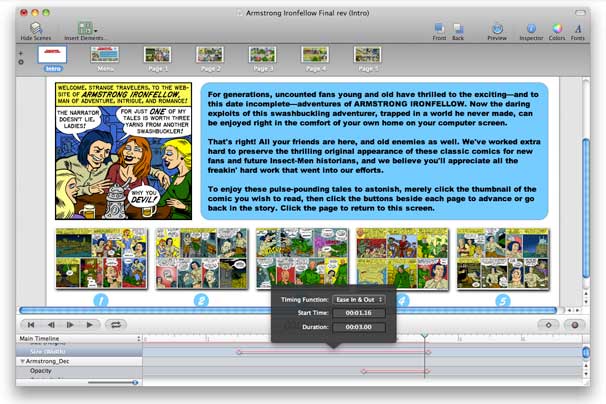
Task: Add a new scene with plus icon
Action: pyautogui.click(x=21, y=53)
